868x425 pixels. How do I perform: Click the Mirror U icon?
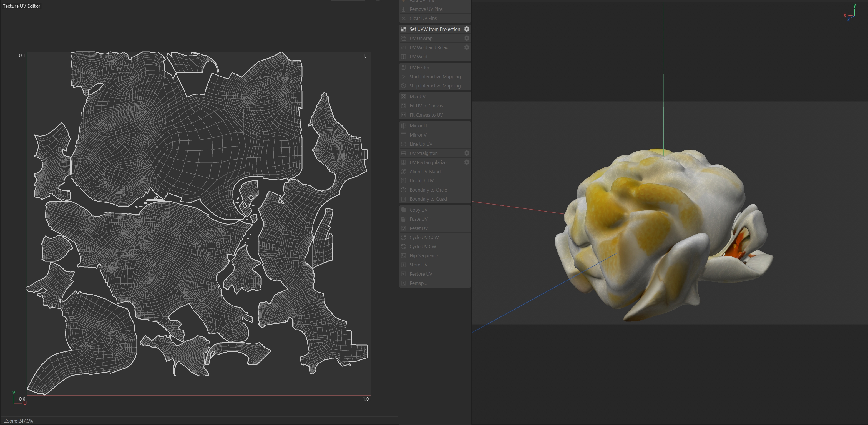[403, 126]
